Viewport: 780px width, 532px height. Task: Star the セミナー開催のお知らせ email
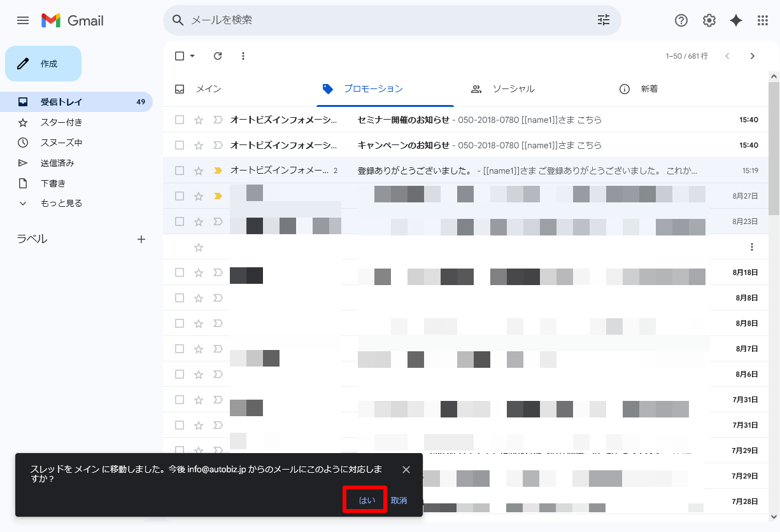199,120
